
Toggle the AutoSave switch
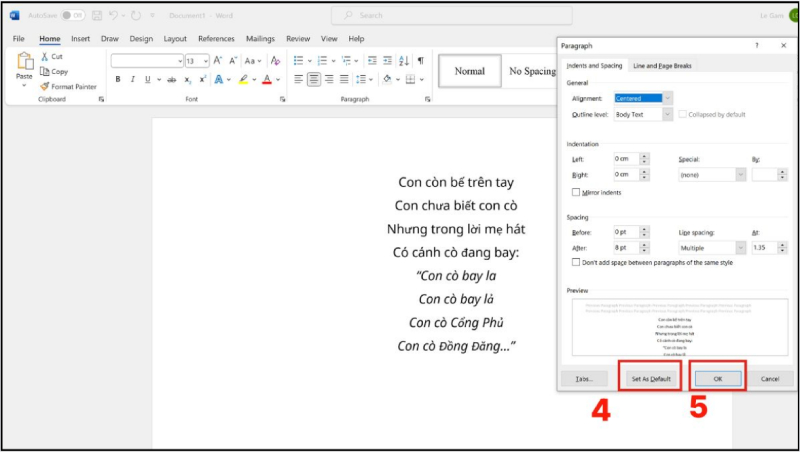point(72,16)
